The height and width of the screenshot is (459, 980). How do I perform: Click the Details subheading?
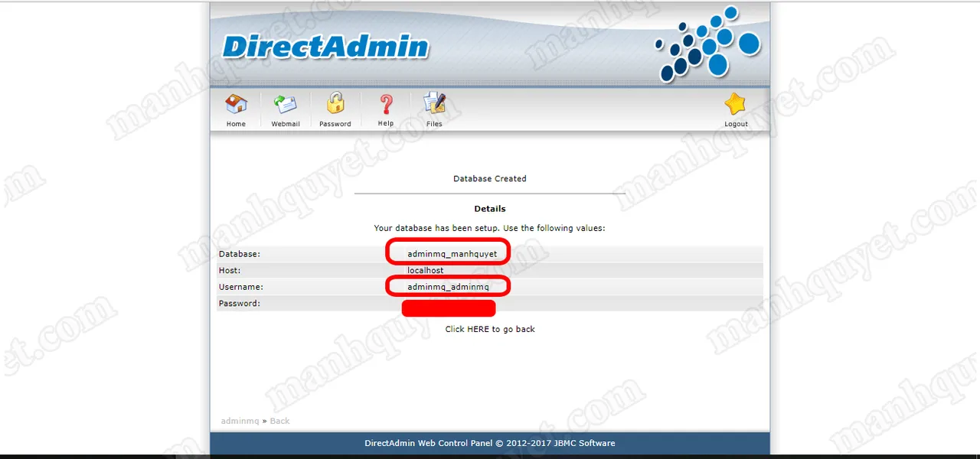point(490,208)
